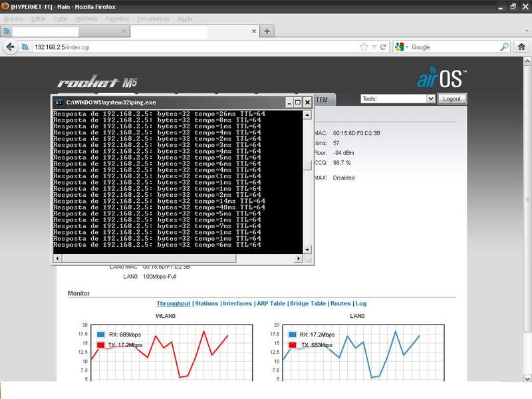The height and width of the screenshot is (399, 532).
Task: Click the RSS site icon in address bar
Action: [25, 47]
